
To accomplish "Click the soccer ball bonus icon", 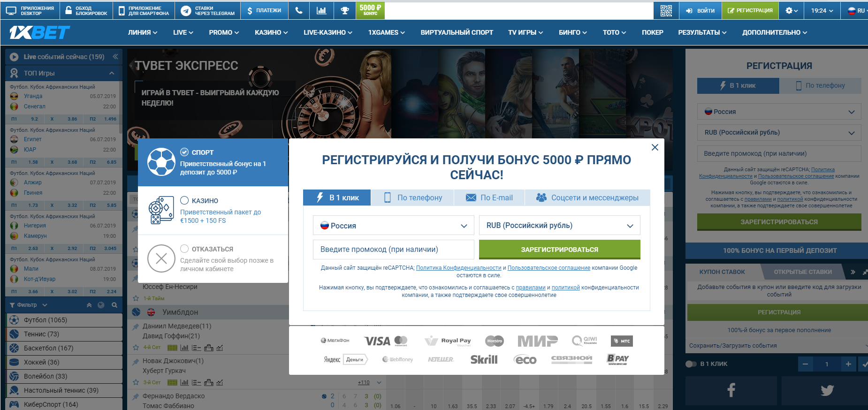I will pyautogui.click(x=161, y=162).
